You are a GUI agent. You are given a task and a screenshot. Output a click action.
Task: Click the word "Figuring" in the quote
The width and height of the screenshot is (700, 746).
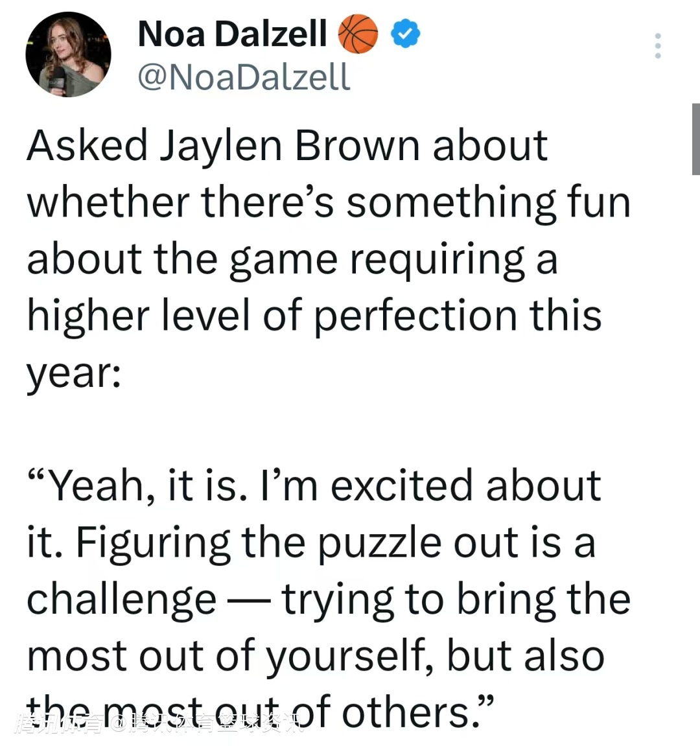153,542
